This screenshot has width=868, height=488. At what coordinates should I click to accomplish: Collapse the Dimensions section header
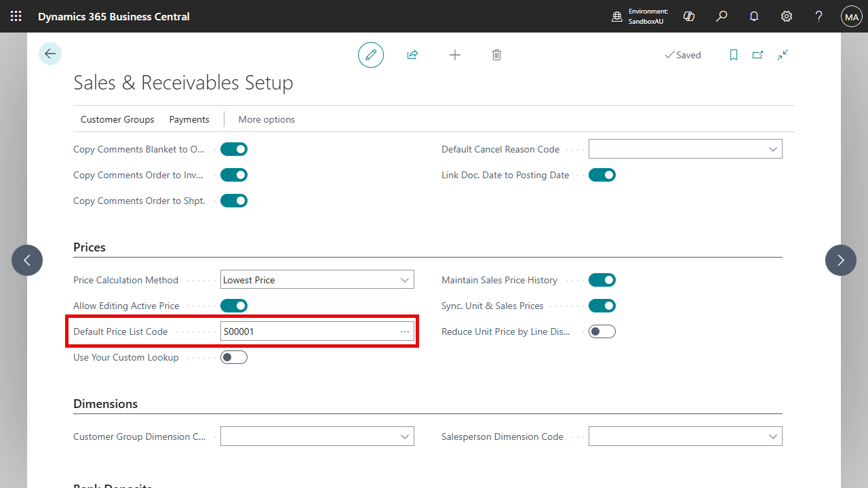[105, 404]
